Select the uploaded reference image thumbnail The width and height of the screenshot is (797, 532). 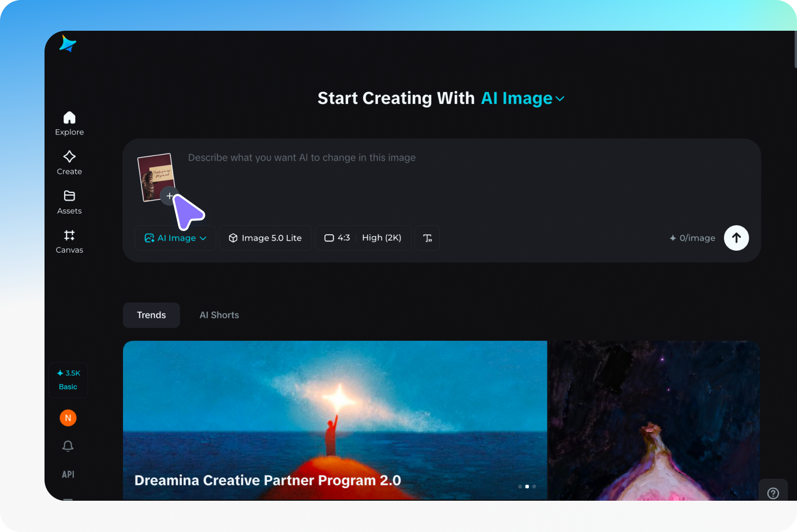pos(155,176)
